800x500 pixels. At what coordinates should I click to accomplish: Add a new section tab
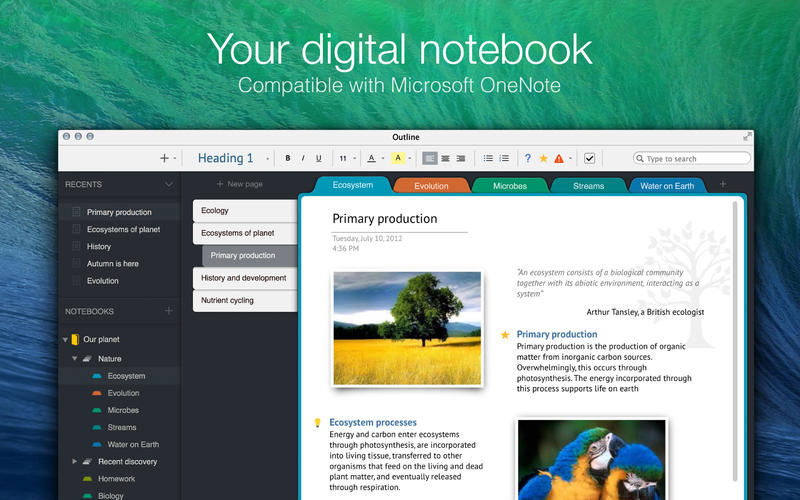coord(723,184)
